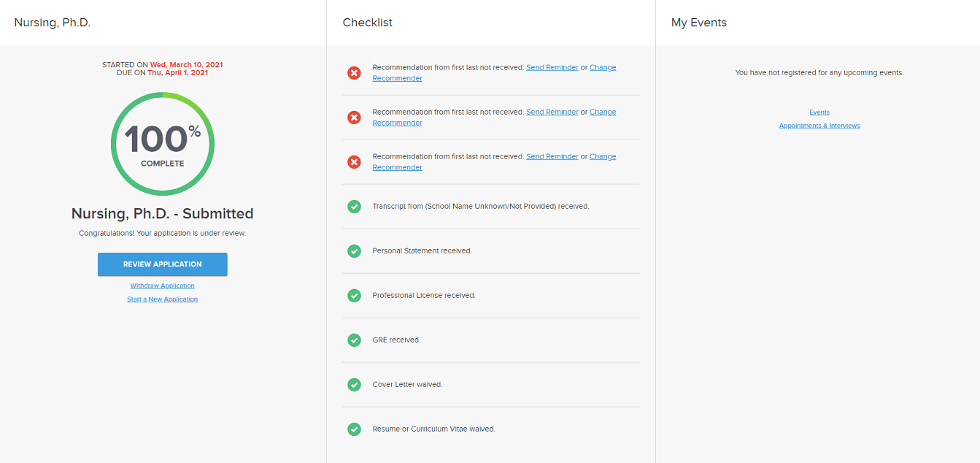Click the green check icon for Cover Letter waived

click(354, 385)
